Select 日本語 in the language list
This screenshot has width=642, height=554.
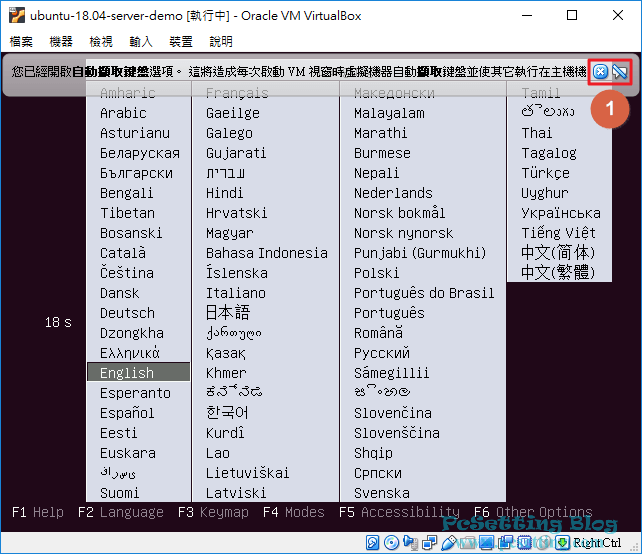228,312
